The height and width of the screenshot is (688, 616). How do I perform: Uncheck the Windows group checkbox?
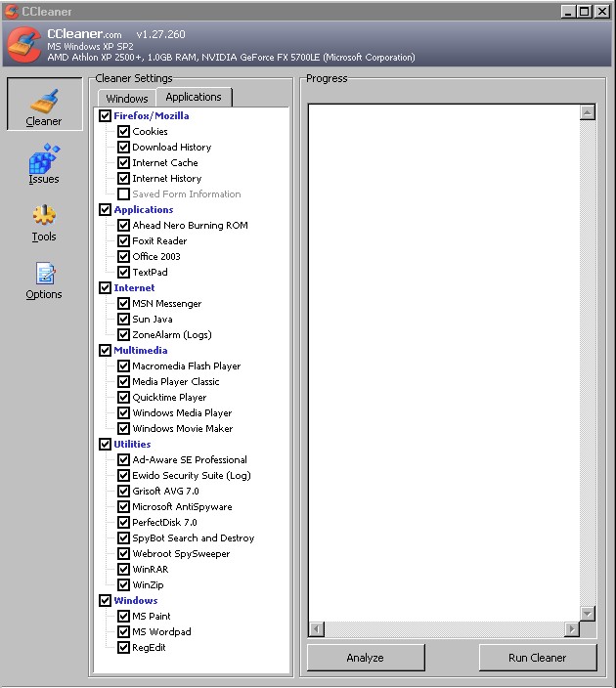[105, 600]
